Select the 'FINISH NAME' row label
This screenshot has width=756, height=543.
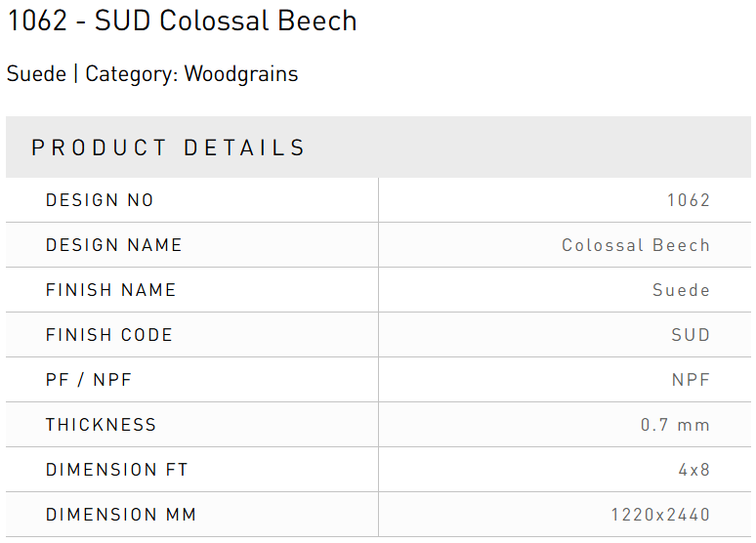coord(110,290)
